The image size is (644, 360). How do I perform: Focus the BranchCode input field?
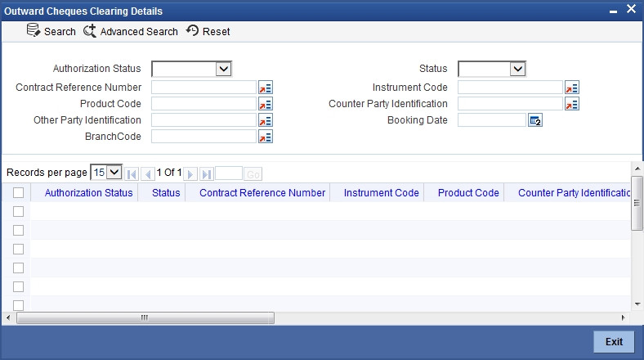203,137
